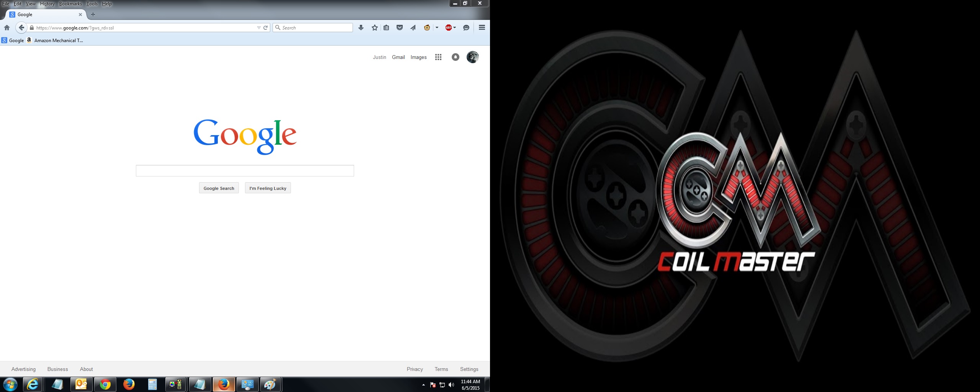
Task: Open the Gmail link
Action: tap(399, 57)
